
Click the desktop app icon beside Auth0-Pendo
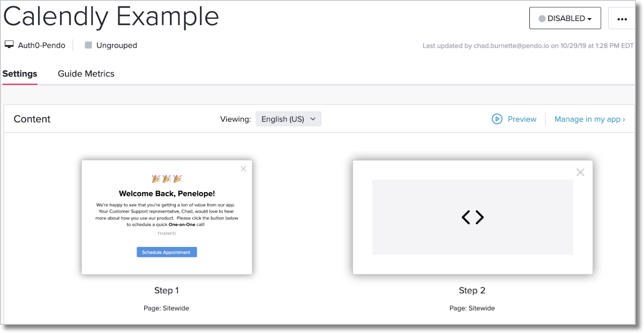(x=9, y=45)
